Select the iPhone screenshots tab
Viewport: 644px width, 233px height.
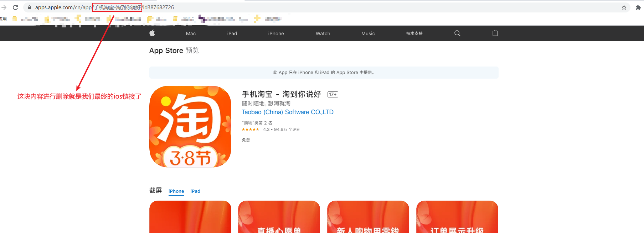point(176,191)
